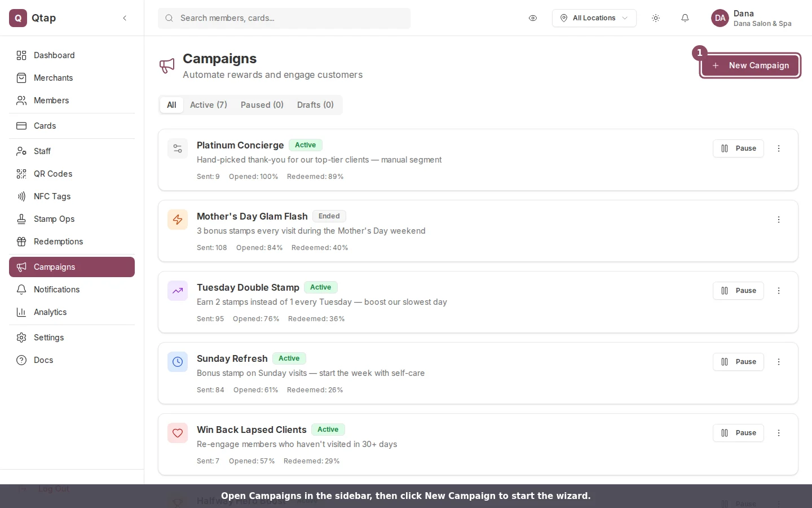Open more options for Tuesday Double Stamp
This screenshot has height=508, width=812.
779,291
